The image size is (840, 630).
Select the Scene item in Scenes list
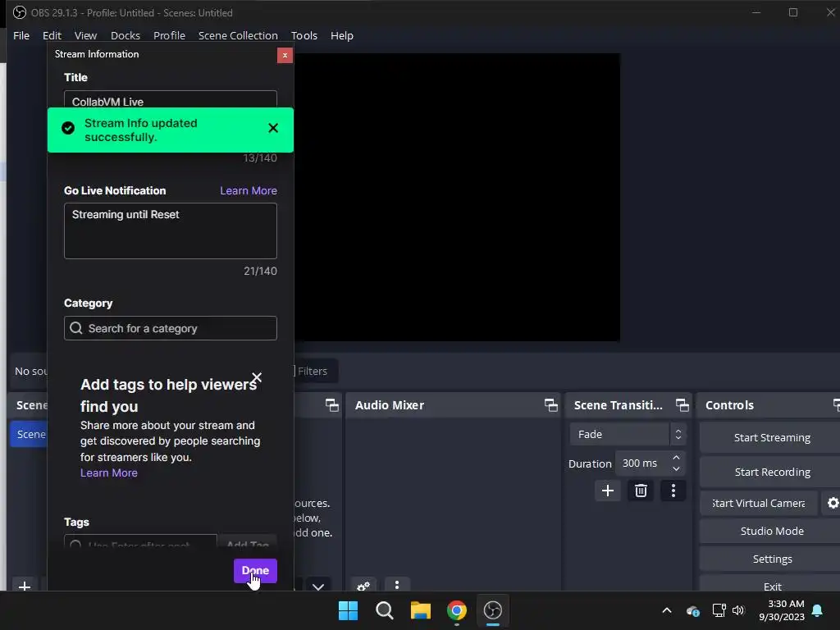[30, 435]
